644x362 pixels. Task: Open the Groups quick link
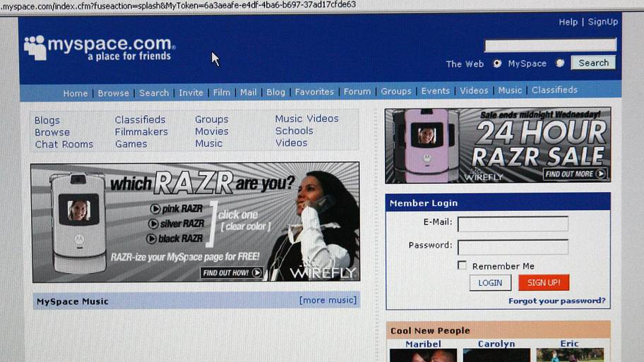click(212, 119)
